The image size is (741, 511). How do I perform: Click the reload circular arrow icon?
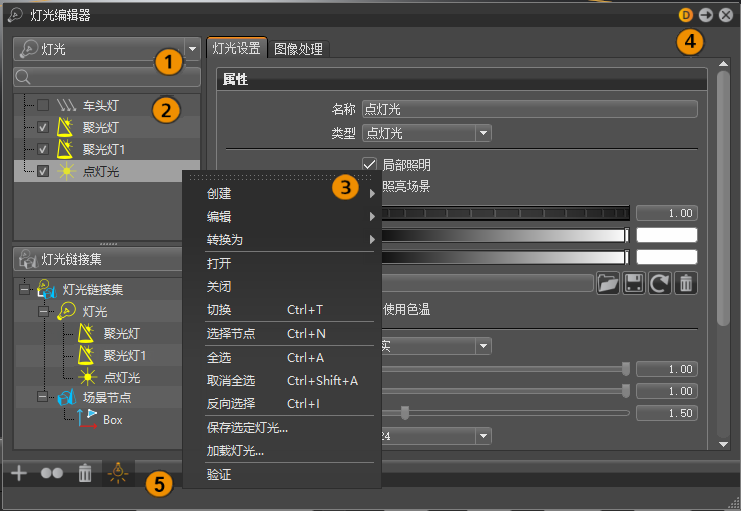(660, 283)
